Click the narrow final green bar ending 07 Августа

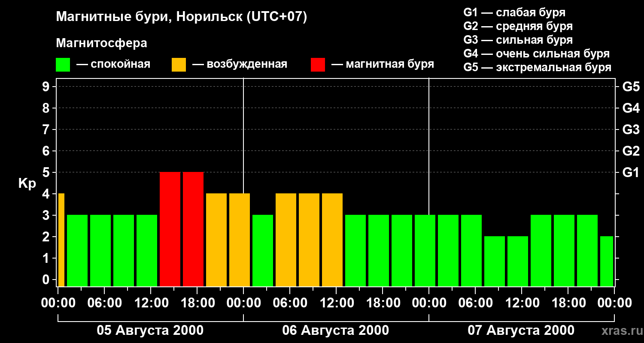coord(607,262)
